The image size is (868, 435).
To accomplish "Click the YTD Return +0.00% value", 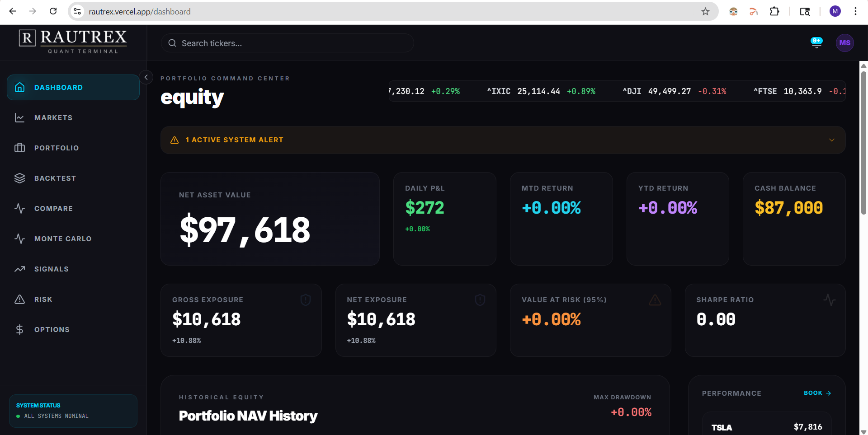I will [x=668, y=208].
